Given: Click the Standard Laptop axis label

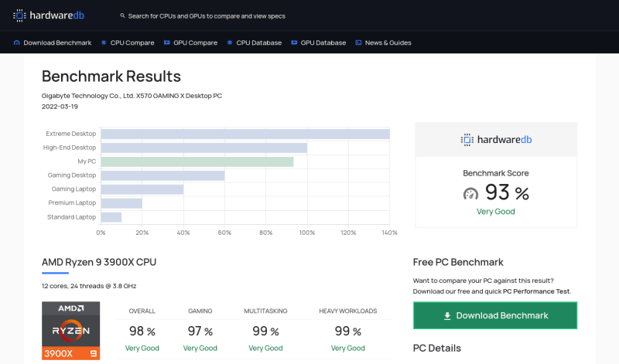Looking at the screenshot, I should [71, 217].
